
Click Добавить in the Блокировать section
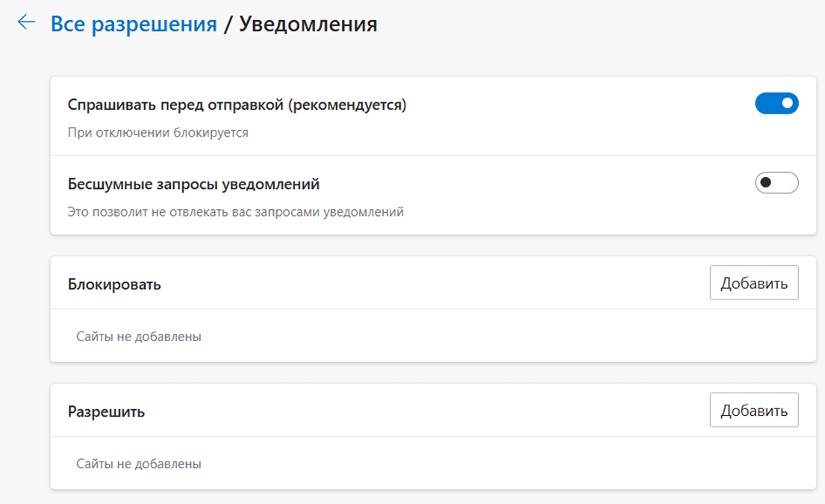pos(754,282)
